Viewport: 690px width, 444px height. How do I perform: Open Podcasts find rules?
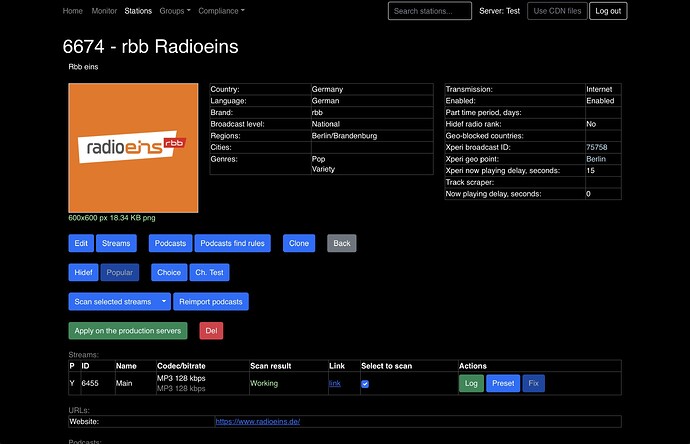(232, 243)
